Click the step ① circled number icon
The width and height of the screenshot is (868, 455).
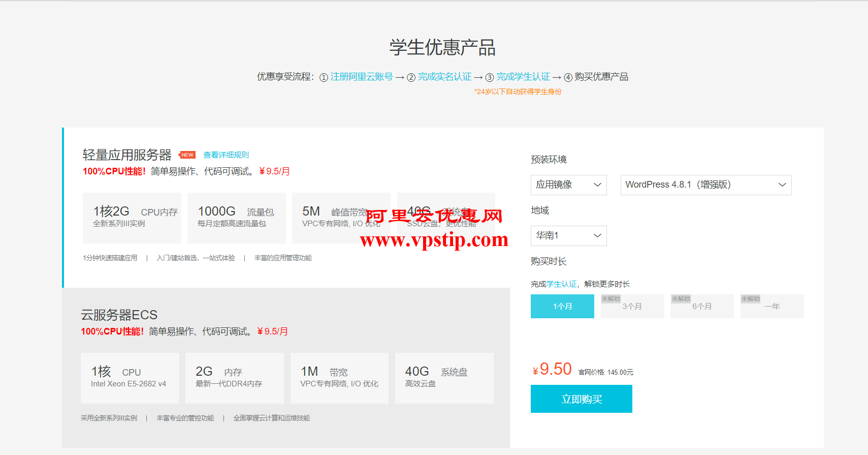tap(324, 78)
